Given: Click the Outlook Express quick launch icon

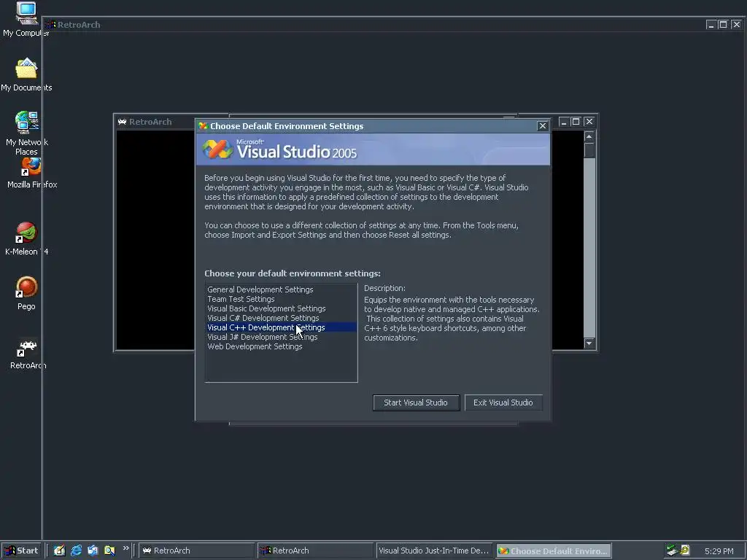Looking at the screenshot, I should coord(93,551).
